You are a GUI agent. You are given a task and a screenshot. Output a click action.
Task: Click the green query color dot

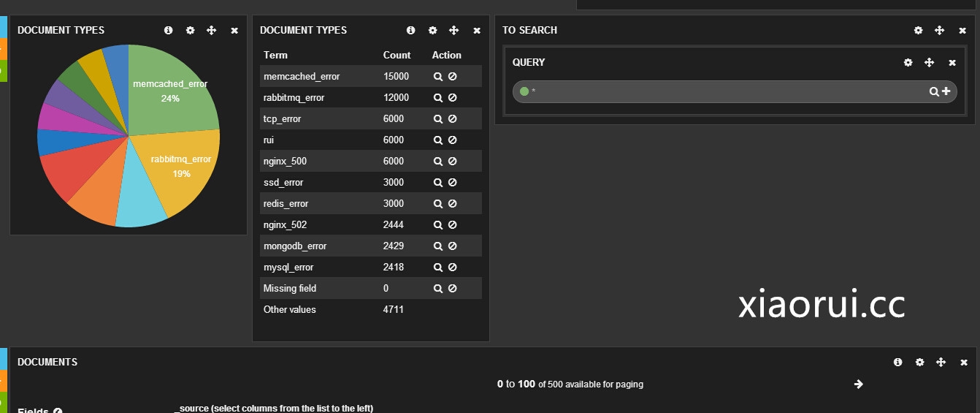[x=524, y=91]
